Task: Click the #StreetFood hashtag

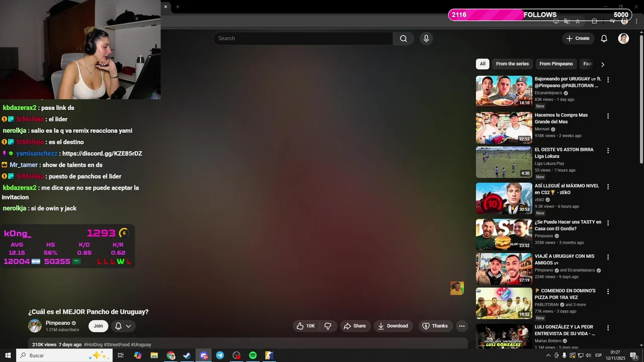Action: 117,345
